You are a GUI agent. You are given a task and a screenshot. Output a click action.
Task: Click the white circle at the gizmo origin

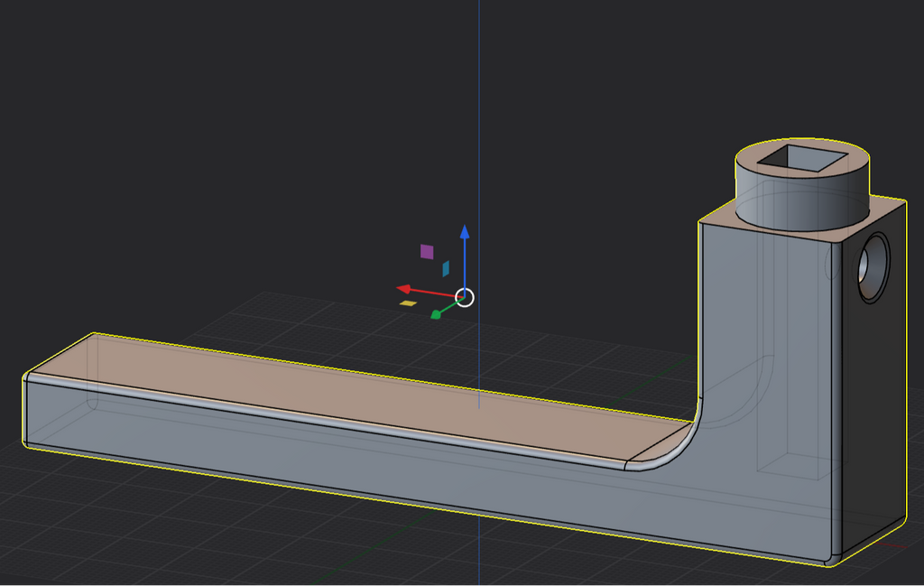(x=465, y=298)
